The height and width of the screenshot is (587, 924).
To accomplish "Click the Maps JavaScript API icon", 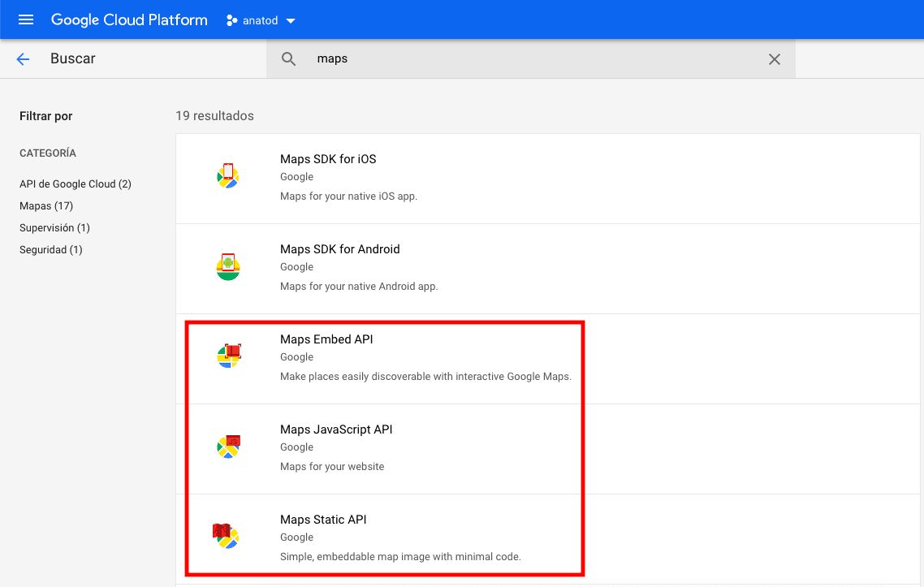I will click(x=228, y=446).
